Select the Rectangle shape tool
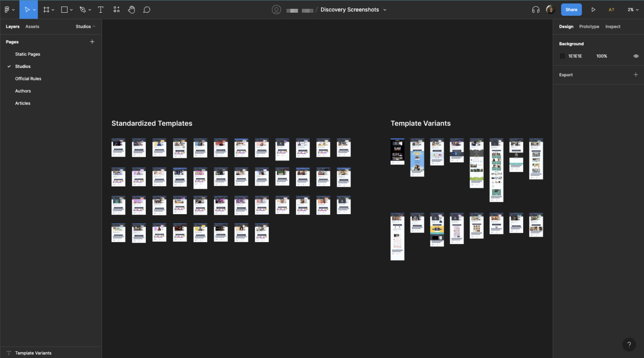The width and height of the screenshot is (644, 358). [65, 10]
